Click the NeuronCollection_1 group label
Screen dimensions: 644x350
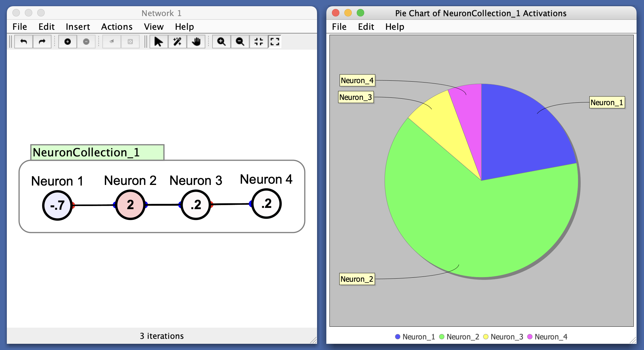click(x=97, y=152)
